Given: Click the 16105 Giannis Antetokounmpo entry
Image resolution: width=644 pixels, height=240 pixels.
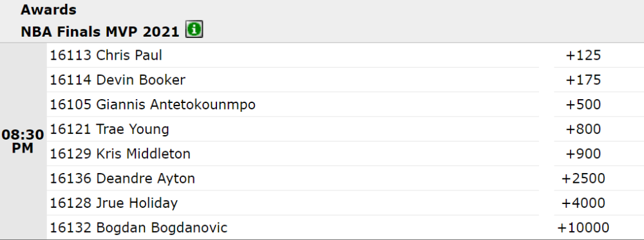Looking at the screenshot, I should [293, 105].
